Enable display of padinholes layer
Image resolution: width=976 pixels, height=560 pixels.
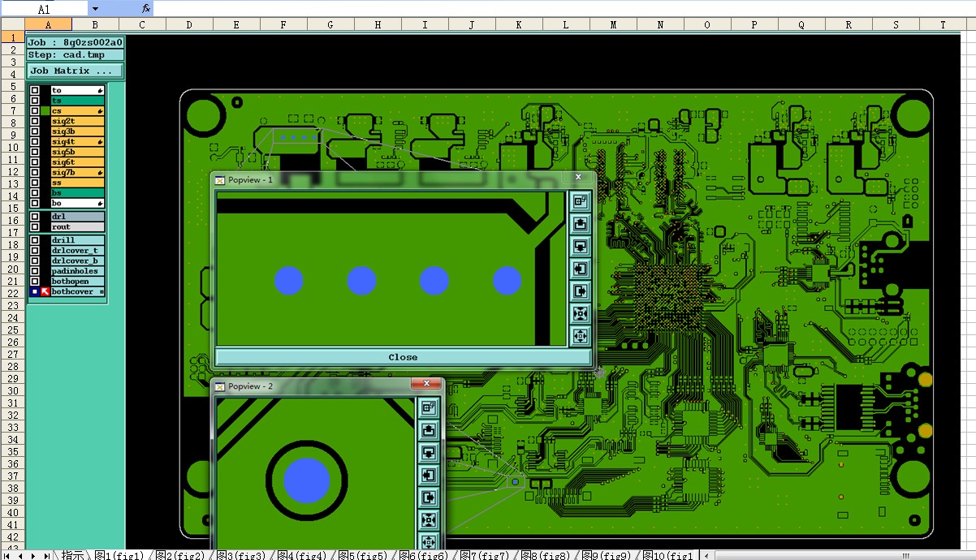(35, 271)
